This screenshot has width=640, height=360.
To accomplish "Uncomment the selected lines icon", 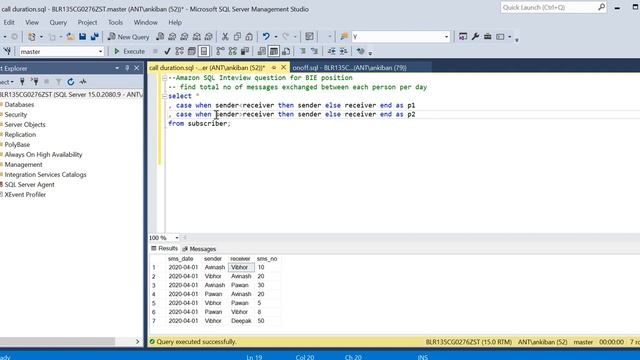I will [314, 51].
